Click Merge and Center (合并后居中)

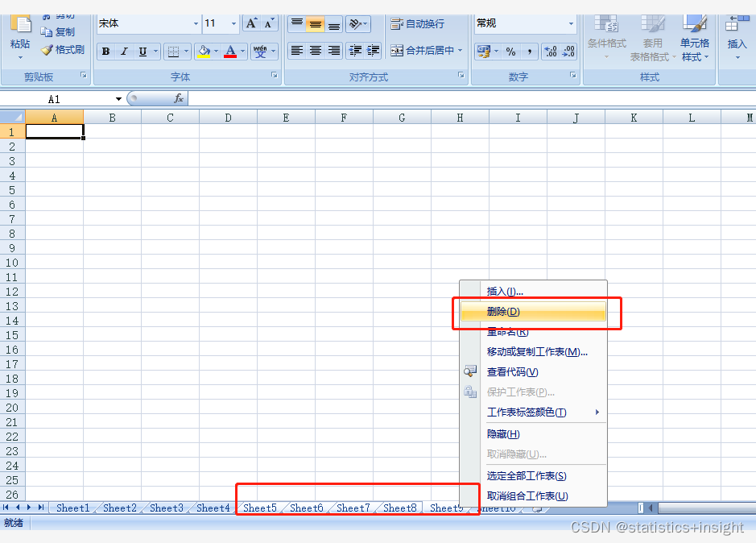426,50
